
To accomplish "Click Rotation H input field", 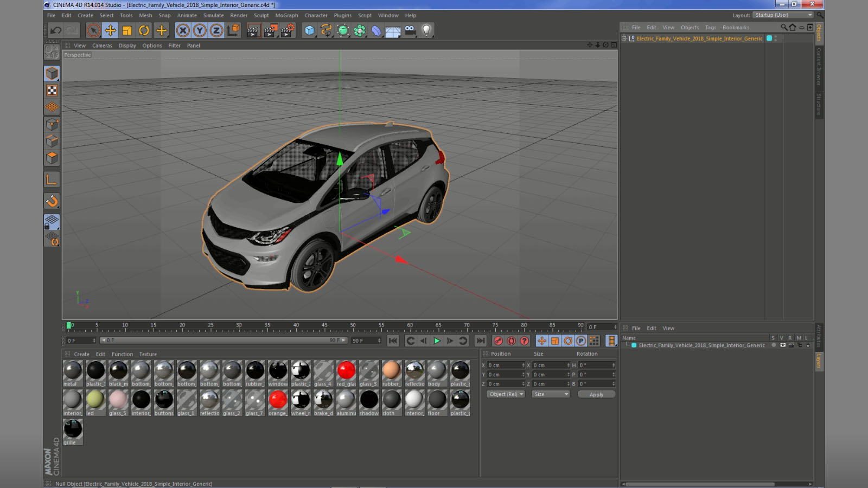I will (x=596, y=365).
